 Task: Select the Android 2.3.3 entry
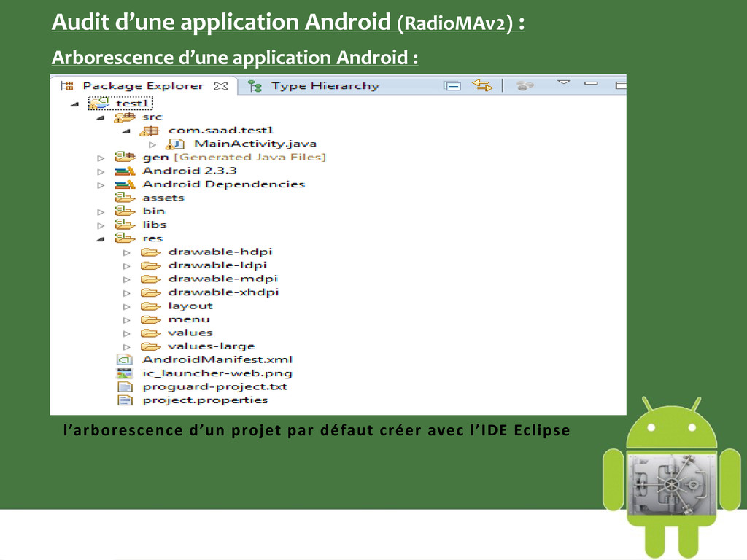tap(189, 171)
